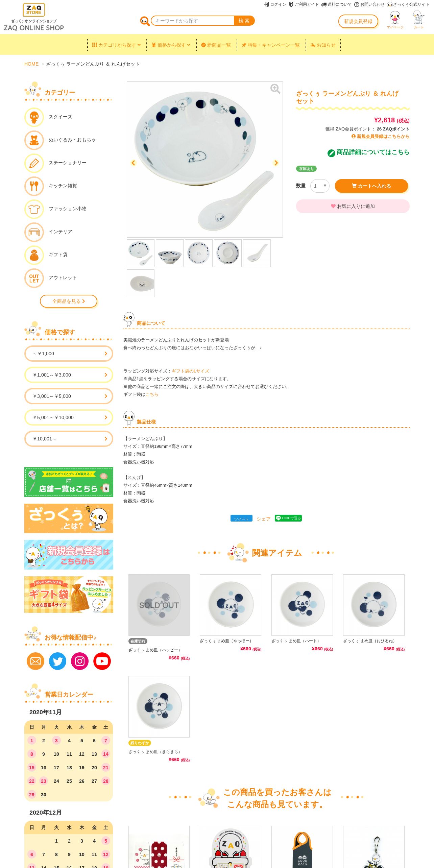Select the spoon-only product thumbnail
Image resolution: width=434 pixels, height=868 pixels.
tap(257, 253)
